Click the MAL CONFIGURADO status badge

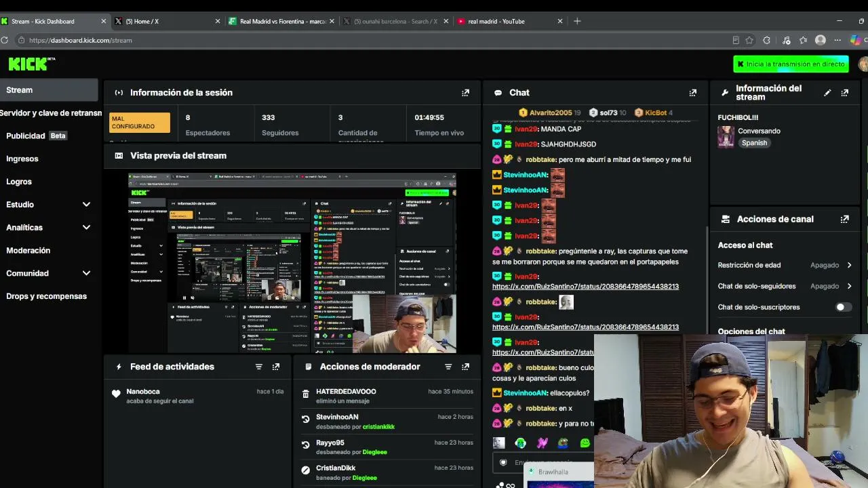coord(140,123)
